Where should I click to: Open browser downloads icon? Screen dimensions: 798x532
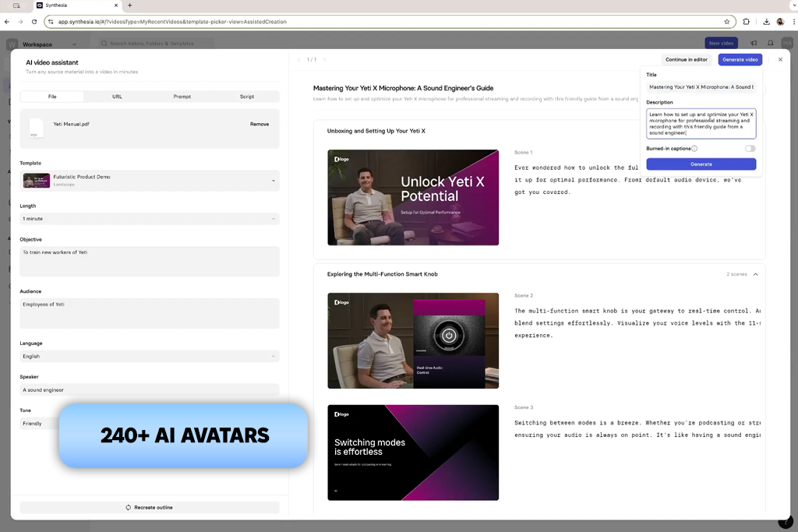point(767,22)
